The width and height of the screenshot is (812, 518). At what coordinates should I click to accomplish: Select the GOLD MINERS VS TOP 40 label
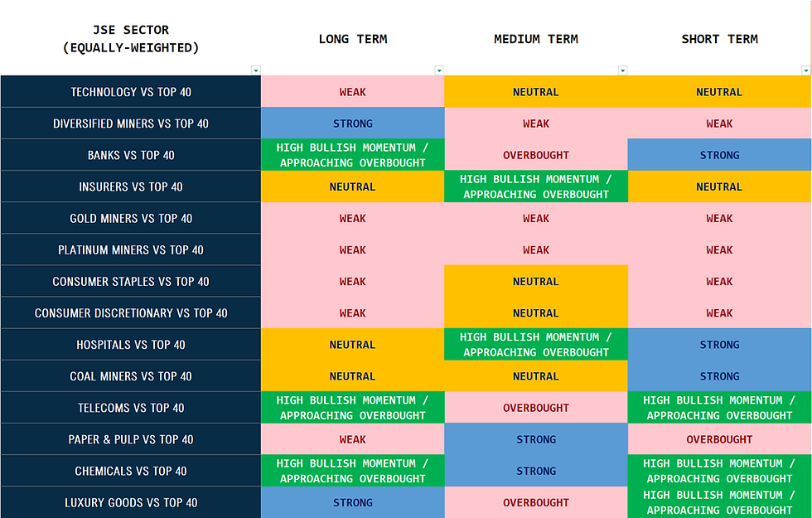point(131,218)
